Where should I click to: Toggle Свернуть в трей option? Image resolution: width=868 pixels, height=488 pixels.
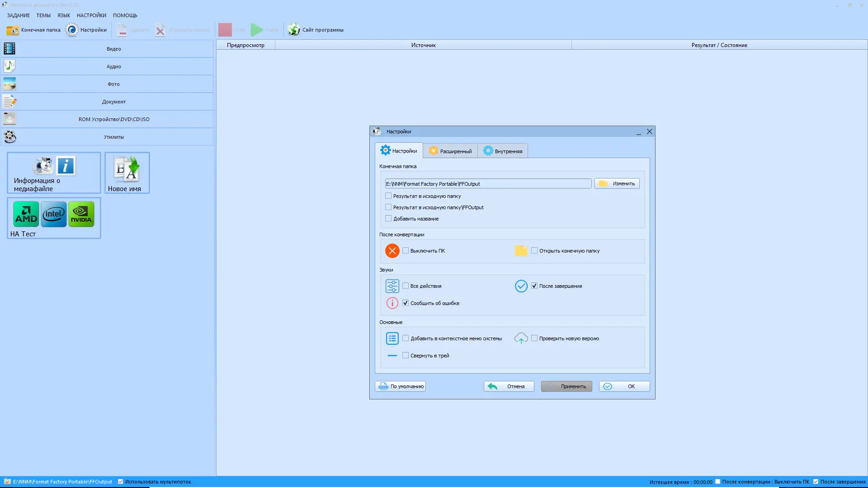click(406, 356)
